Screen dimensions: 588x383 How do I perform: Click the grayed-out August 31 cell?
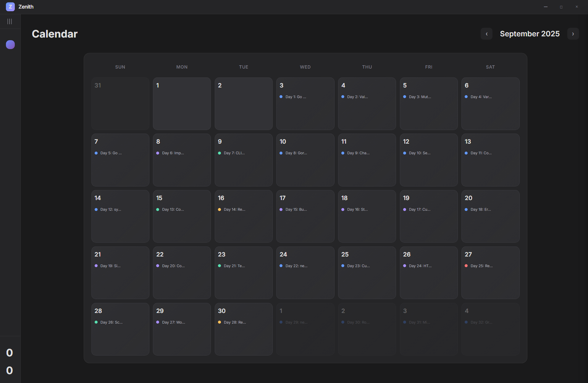[x=120, y=104]
